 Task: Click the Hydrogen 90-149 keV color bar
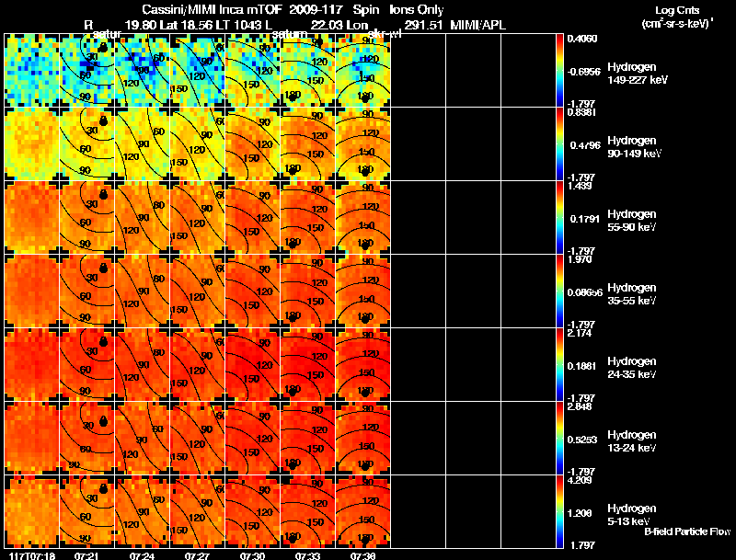(559, 144)
